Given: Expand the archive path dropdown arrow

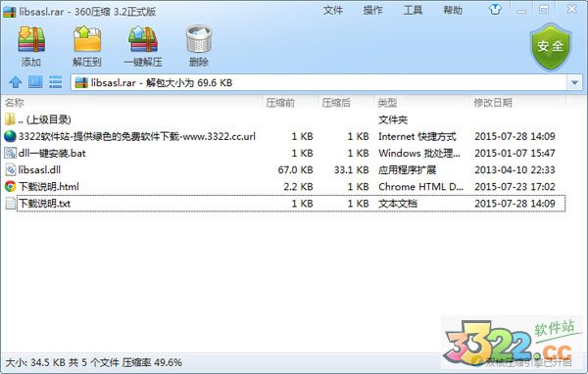Looking at the screenshot, I should [x=574, y=82].
